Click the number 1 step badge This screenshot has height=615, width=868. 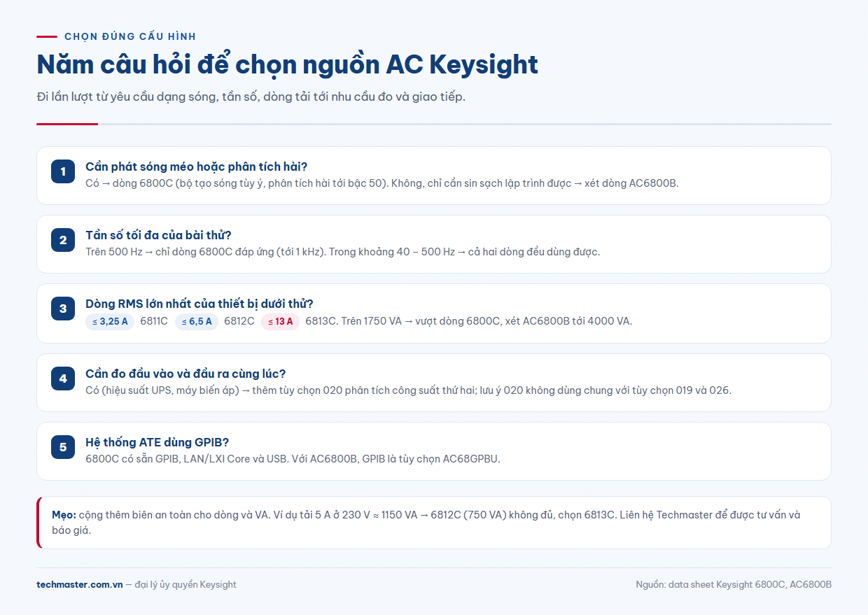coord(63,171)
